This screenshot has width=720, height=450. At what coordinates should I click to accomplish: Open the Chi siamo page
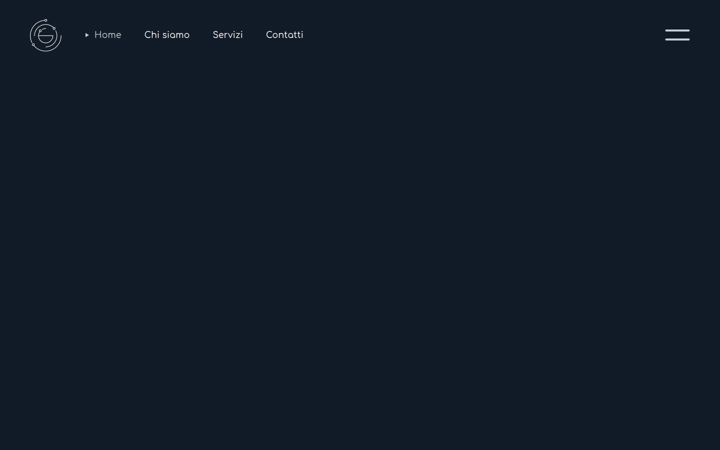coord(167,35)
